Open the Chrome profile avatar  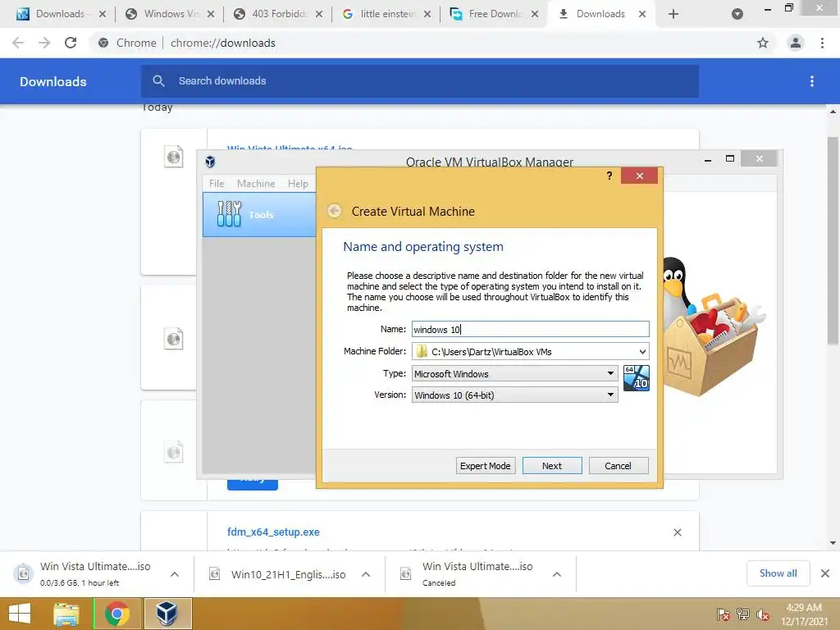coord(796,43)
